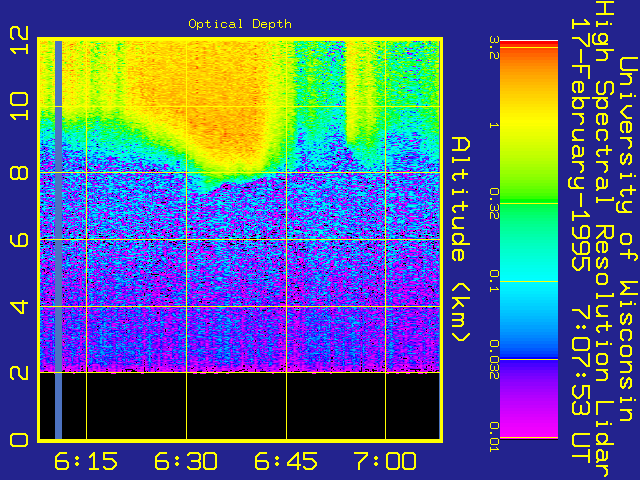Click the vertical light-blue marker bar in plot

click(58, 240)
